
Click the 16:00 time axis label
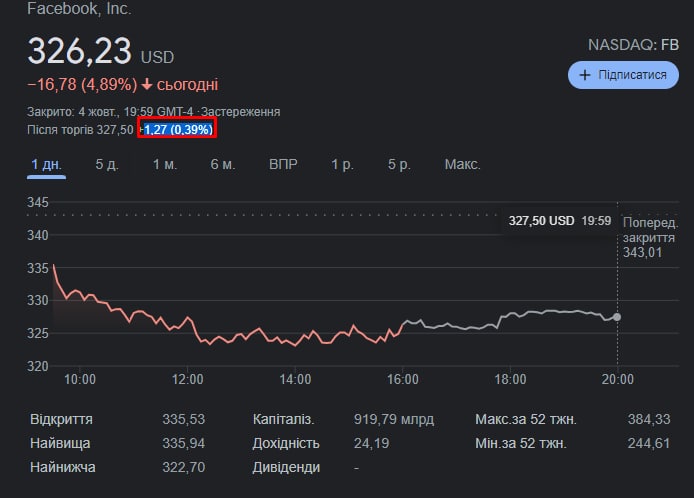tap(403, 379)
